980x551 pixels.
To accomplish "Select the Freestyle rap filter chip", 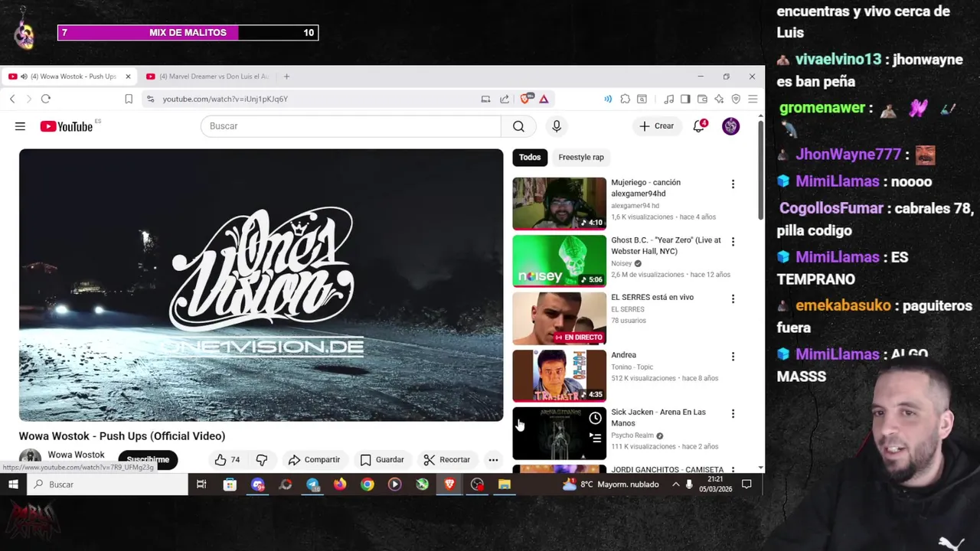I will [581, 157].
